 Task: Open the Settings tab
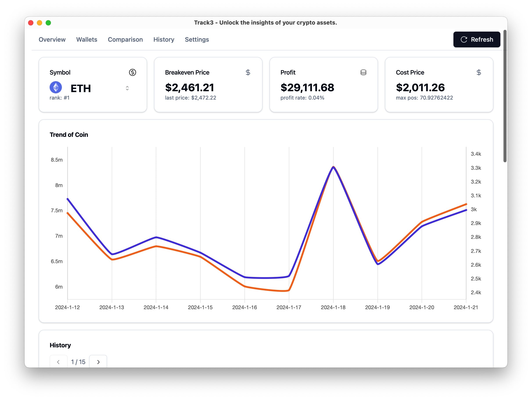coord(197,39)
